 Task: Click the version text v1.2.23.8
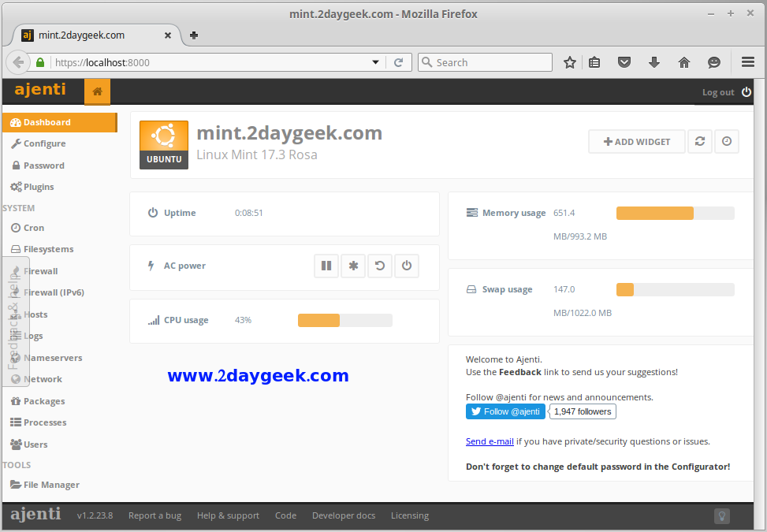(95, 515)
